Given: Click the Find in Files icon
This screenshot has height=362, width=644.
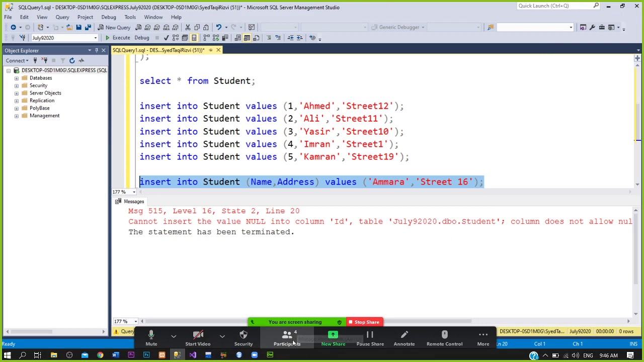Looking at the screenshot, I should [x=490, y=27].
